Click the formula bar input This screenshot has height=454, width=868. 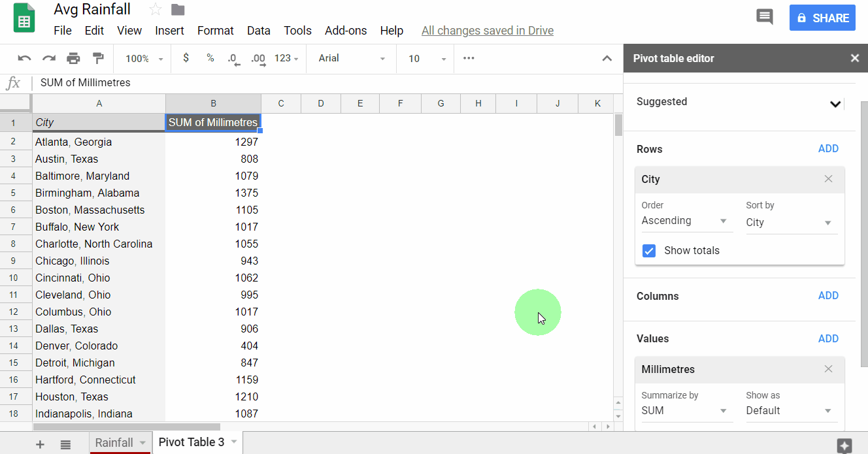click(327, 83)
